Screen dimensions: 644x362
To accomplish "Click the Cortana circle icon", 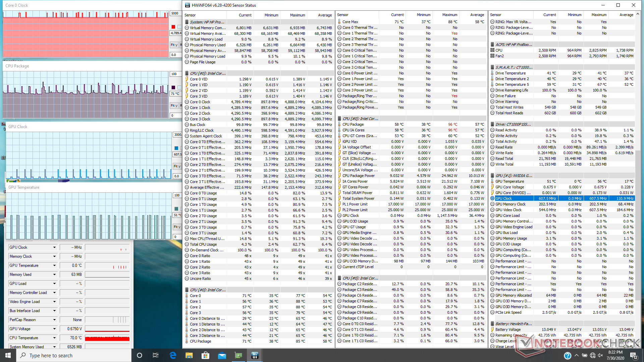I will click(140, 355).
